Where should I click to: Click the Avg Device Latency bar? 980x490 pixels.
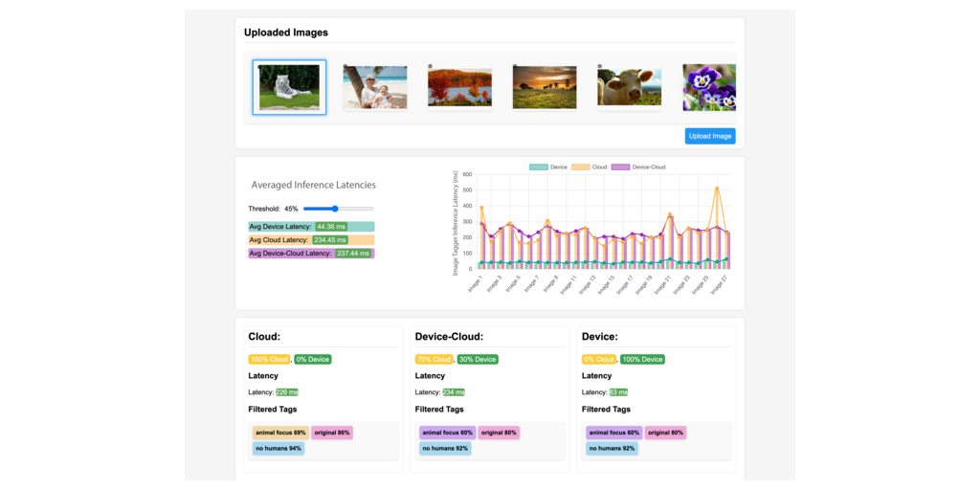point(310,226)
